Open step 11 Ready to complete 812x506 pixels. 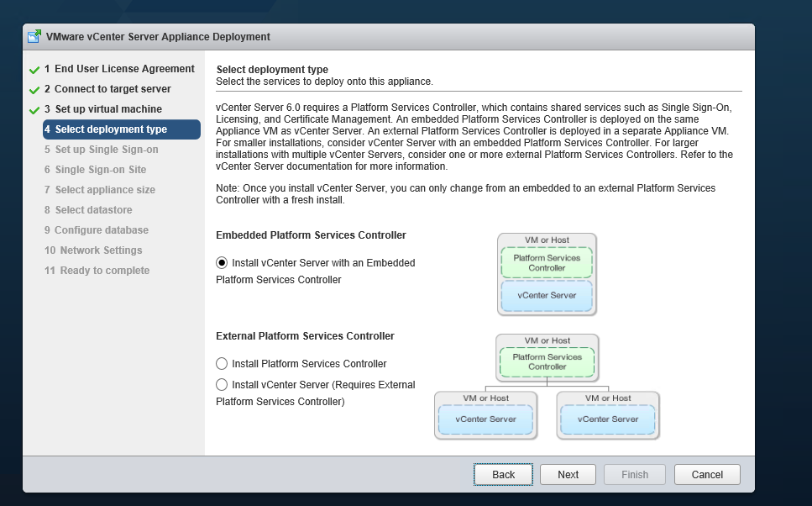pos(97,271)
